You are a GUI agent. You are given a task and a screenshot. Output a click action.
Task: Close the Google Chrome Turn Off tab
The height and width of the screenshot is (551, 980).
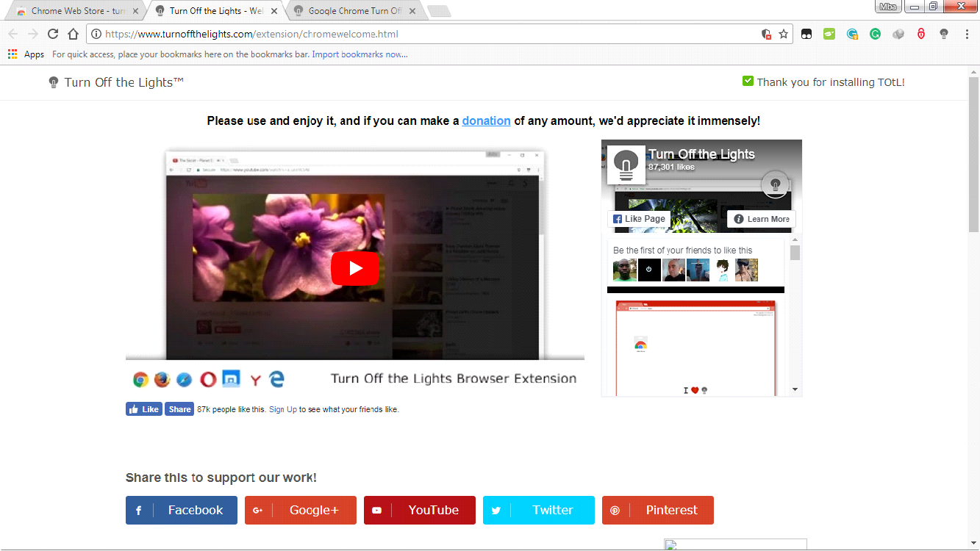click(x=412, y=11)
